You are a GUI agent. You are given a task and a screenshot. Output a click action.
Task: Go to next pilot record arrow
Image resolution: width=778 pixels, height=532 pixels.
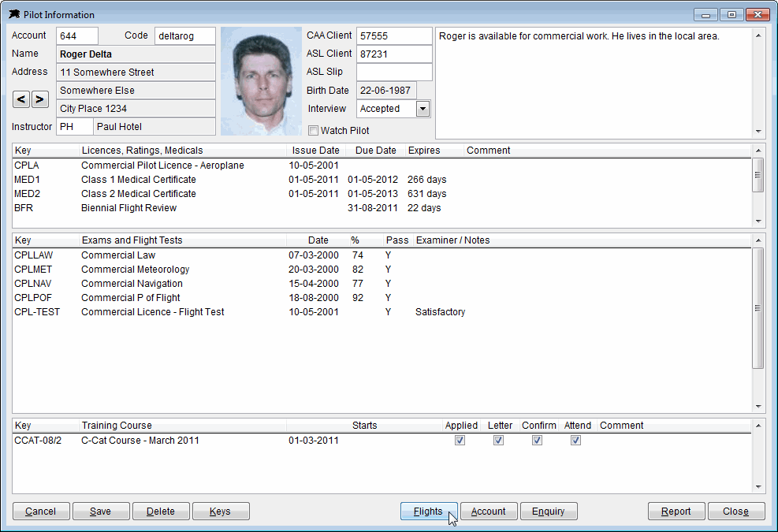pyautogui.click(x=40, y=99)
